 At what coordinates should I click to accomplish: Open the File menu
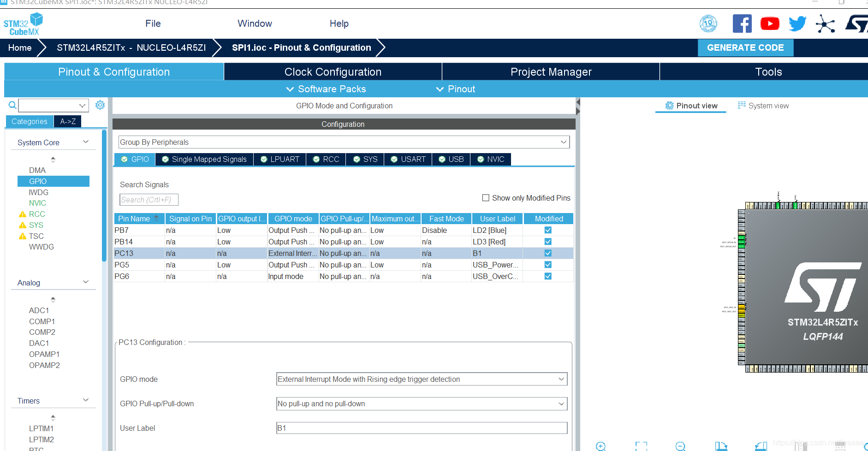[x=153, y=24]
